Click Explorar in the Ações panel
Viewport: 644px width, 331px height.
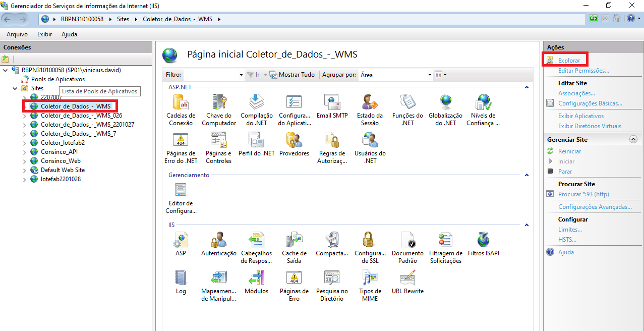pos(569,61)
